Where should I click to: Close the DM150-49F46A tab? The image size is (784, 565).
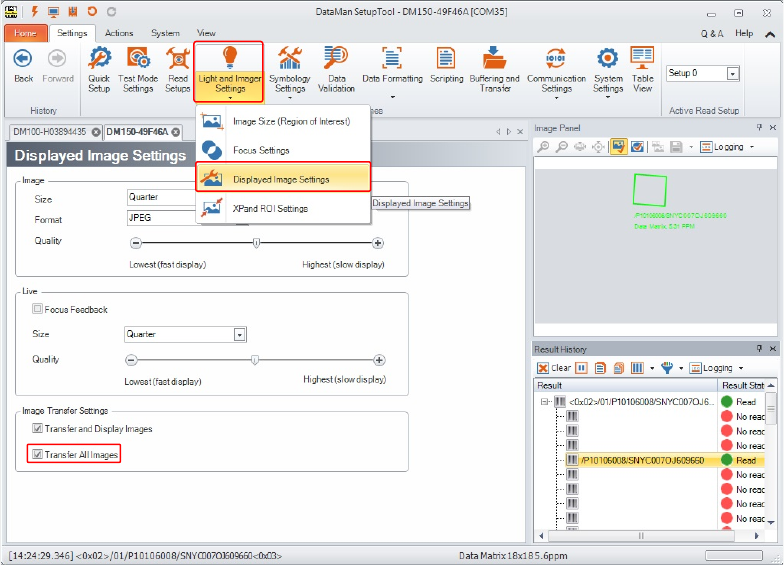[176, 132]
